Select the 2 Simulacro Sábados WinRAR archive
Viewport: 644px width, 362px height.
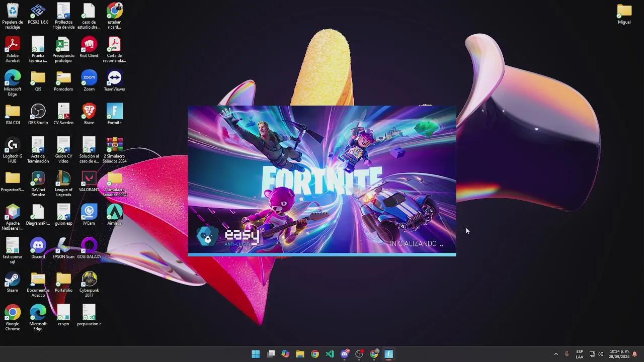(114, 150)
